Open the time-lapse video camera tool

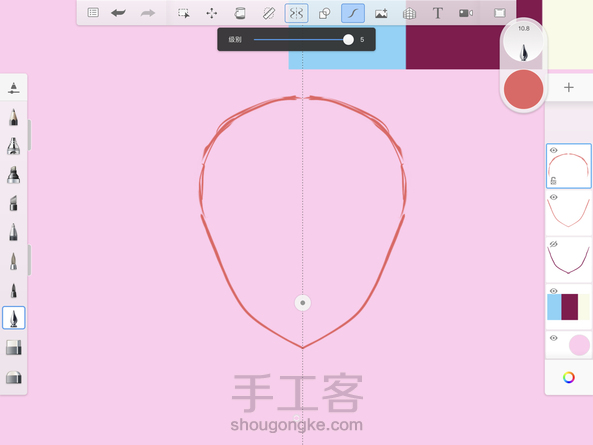click(x=466, y=13)
